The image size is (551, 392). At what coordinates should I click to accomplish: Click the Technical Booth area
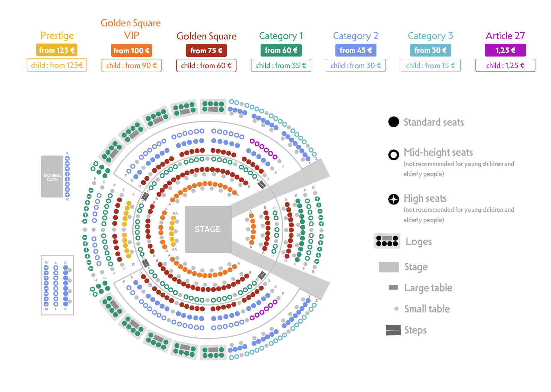52,176
